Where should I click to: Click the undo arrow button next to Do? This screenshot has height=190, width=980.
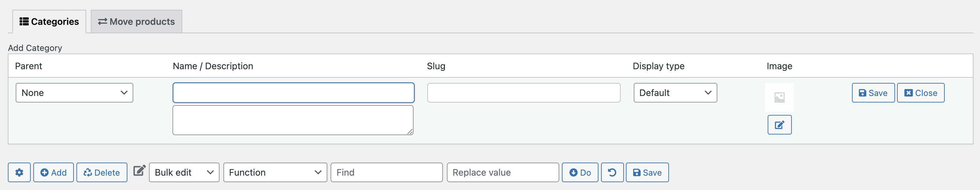tap(612, 172)
